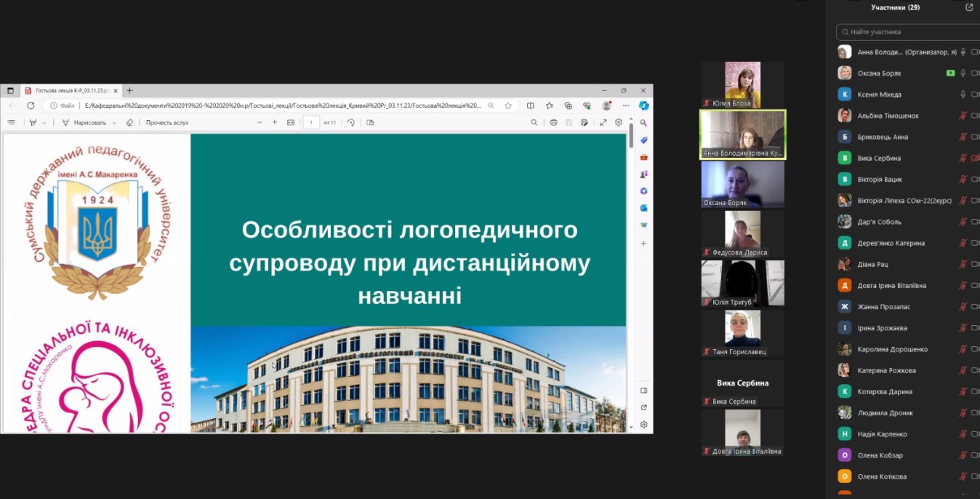Open the PDF table of contents panel
This screenshot has width=980, height=499.
pos(12,123)
